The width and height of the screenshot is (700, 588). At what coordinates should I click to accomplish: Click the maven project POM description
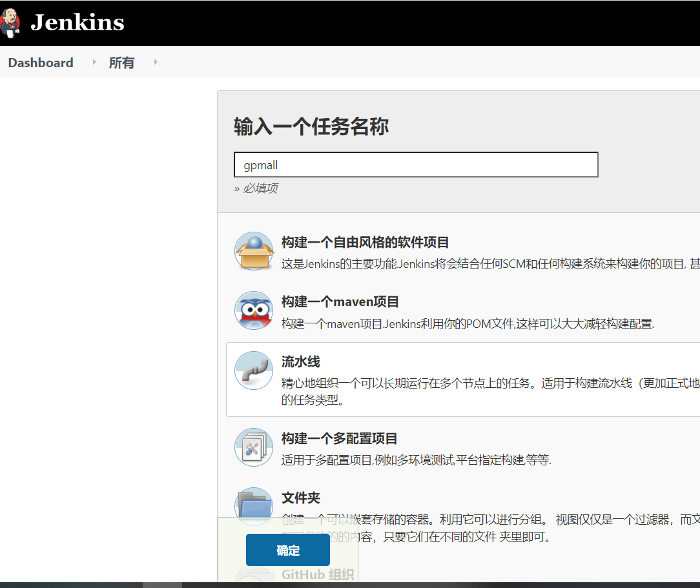pyautogui.click(x=468, y=323)
